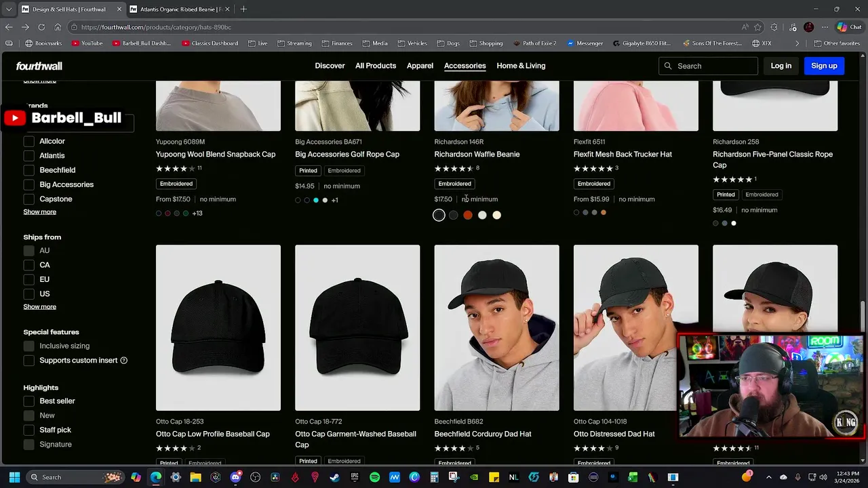868x488 pixels.
Task: Click the Otto Distressed Dad Hat product image
Action: coord(635,328)
